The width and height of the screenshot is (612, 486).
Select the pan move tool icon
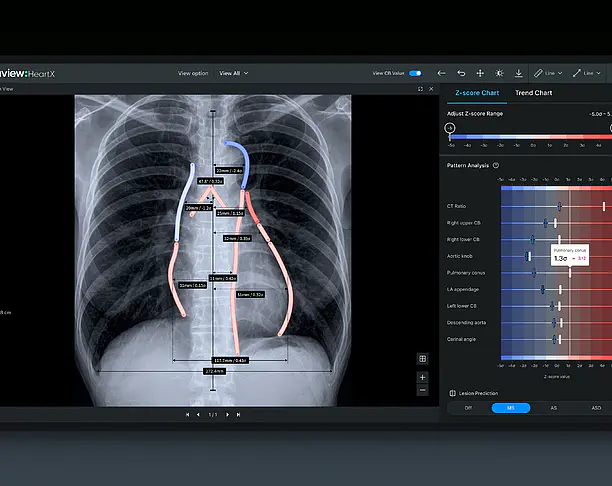point(480,73)
